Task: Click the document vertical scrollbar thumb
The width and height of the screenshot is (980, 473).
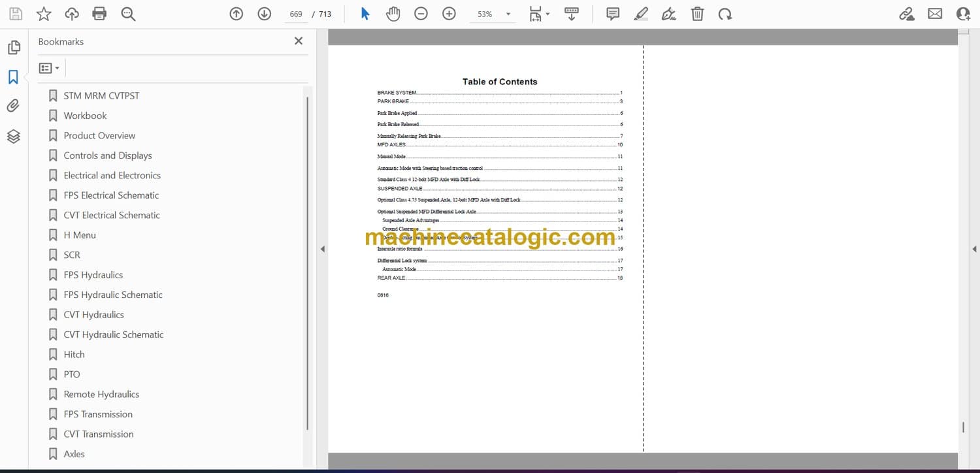Action: 963,427
